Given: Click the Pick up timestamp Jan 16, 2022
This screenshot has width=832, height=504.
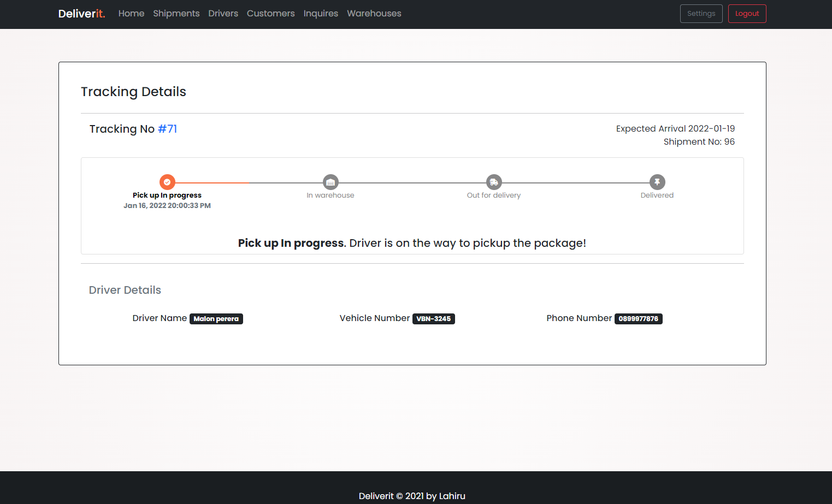Looking at the screenshot, I should (x=167, y=206).
